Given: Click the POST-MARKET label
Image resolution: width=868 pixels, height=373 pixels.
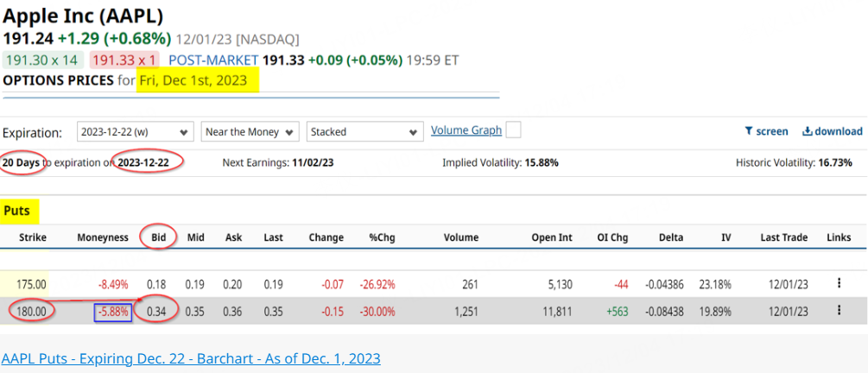Looking at the screenshot, I should (x=213, y=60).
